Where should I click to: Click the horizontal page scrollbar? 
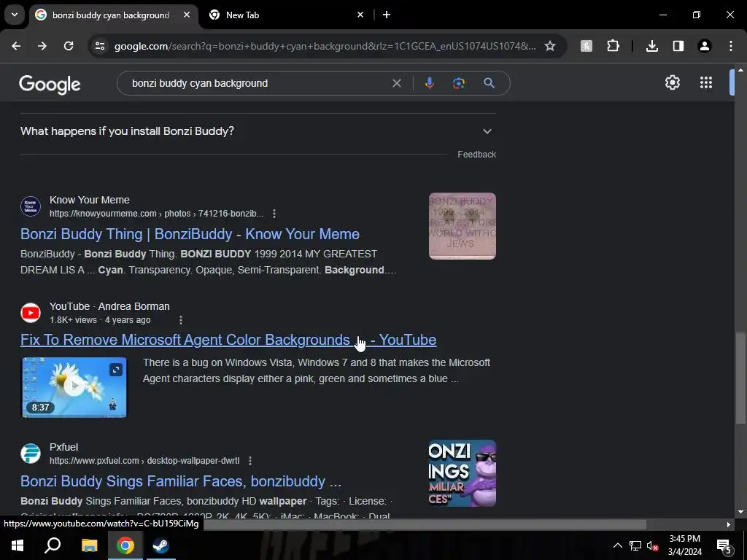pos(424,524)
